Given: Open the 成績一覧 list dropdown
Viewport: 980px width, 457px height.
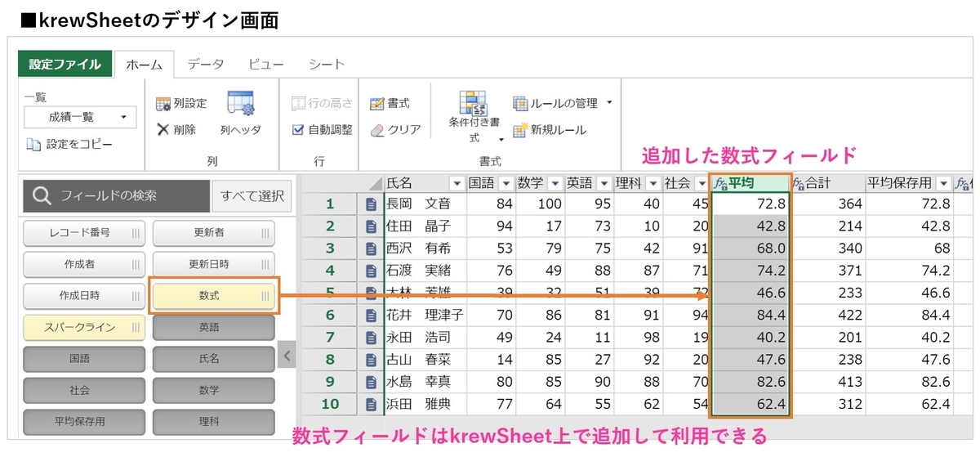Looking at the screenshot, I should 80,118.
